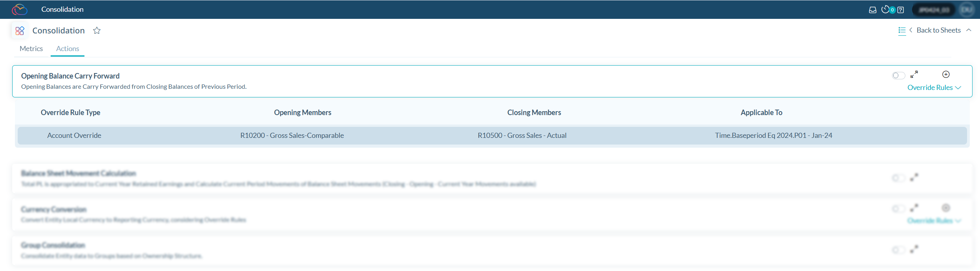Expand Override Rules for Currency Conversion
This screenshot has width=980, height=271.
coord(934,221)
